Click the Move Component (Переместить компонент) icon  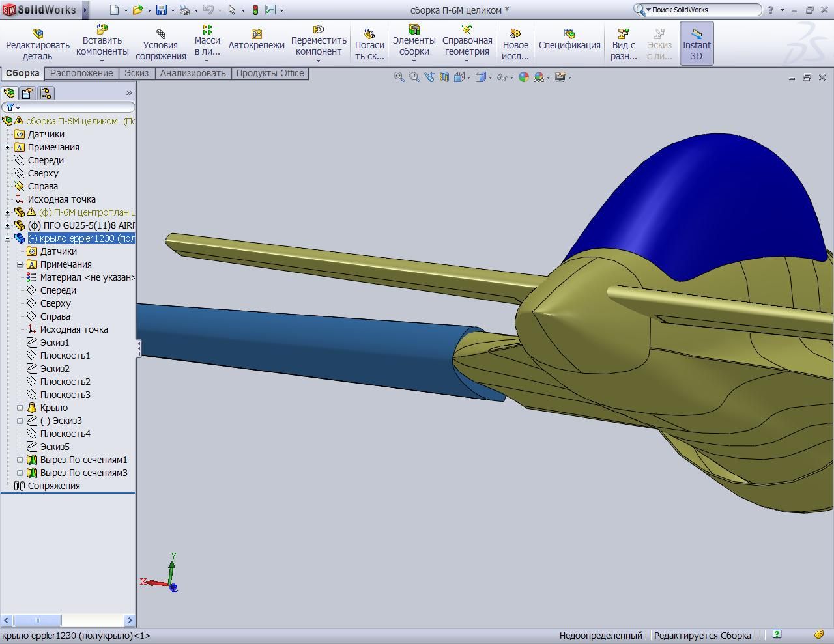(318, 29)
